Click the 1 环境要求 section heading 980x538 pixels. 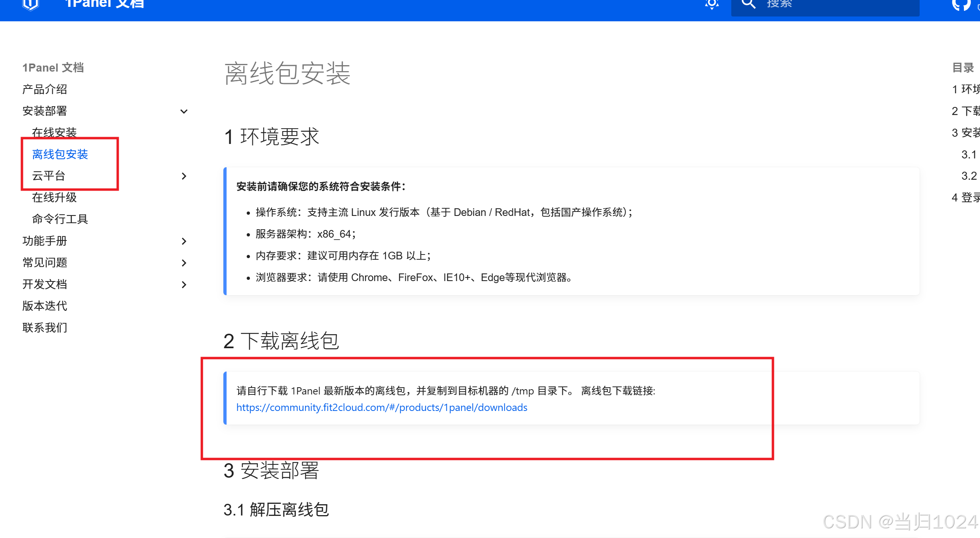click(x=272, y=137)
